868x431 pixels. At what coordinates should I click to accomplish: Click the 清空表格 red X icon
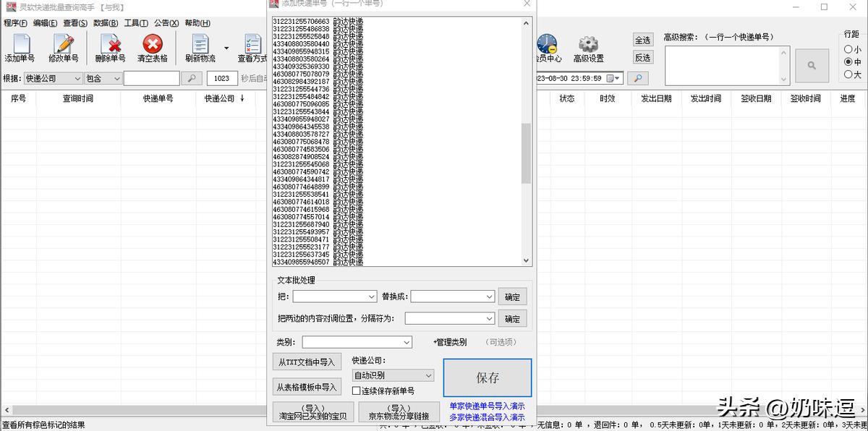click(153, 45)
